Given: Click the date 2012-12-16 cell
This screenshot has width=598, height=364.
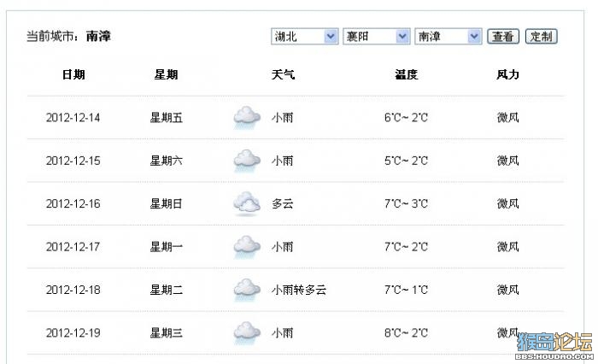Looking at the screenshot, I should coord(73,203).
